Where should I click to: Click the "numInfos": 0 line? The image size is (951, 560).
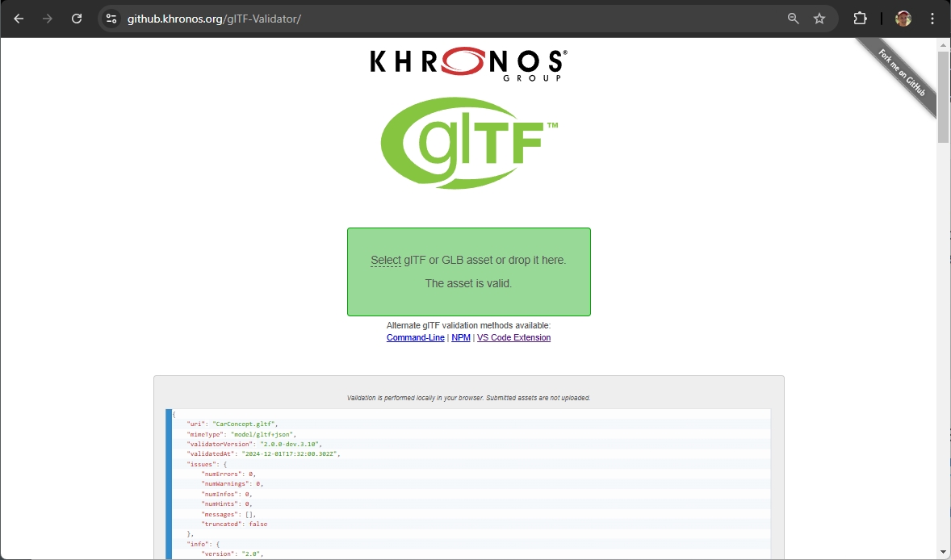click(227, 494)
